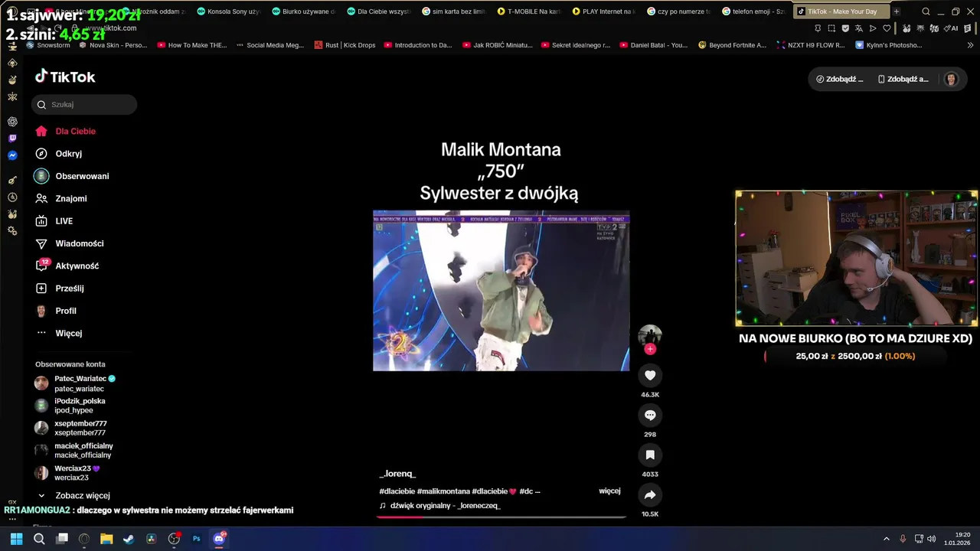Click the heart icon in the browser toolbar

point(887,28)
